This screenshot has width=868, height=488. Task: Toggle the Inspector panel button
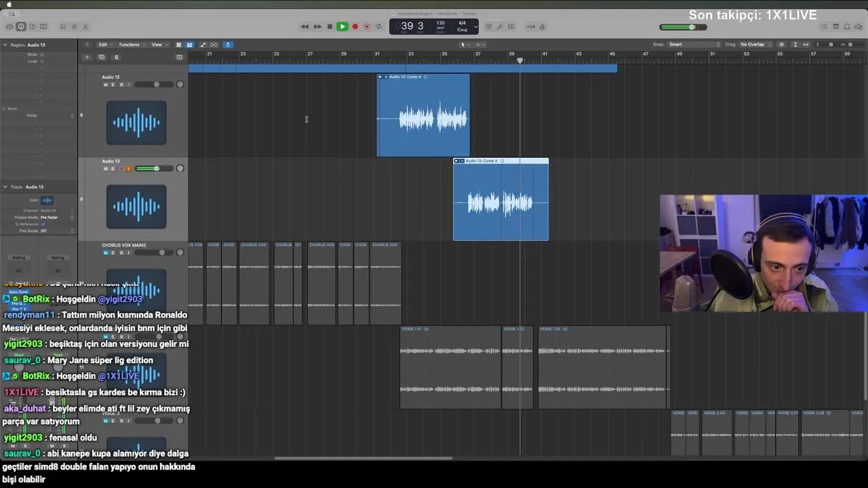(x=21, y=26)
